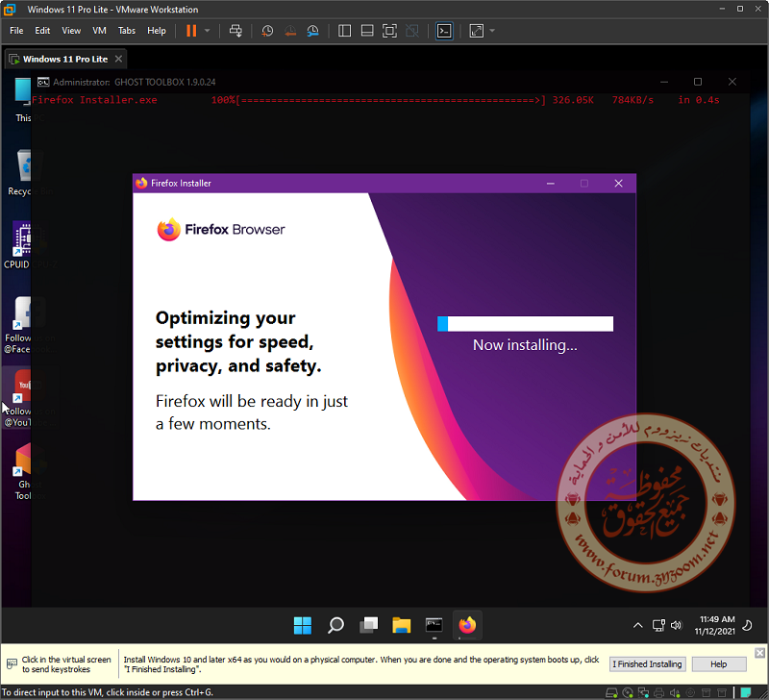Click the moon notification icon by the clock
Image resolution: width=769 pixels, height=700 pixels.
click(747, 625)
